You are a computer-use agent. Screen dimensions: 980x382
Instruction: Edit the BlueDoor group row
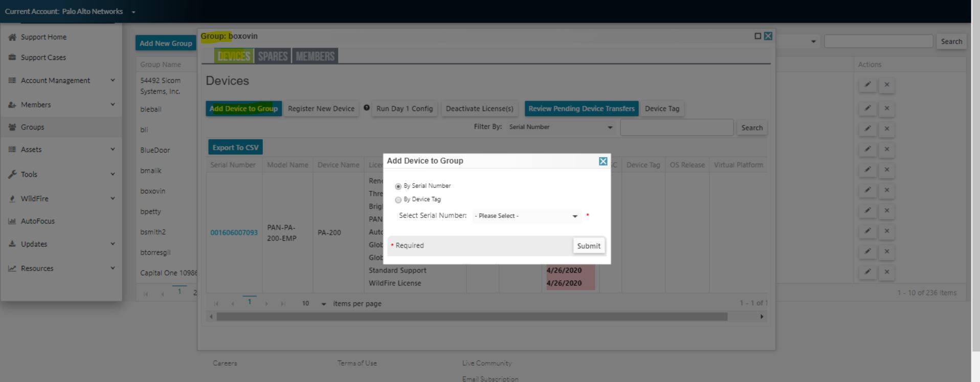pos(867,149)
